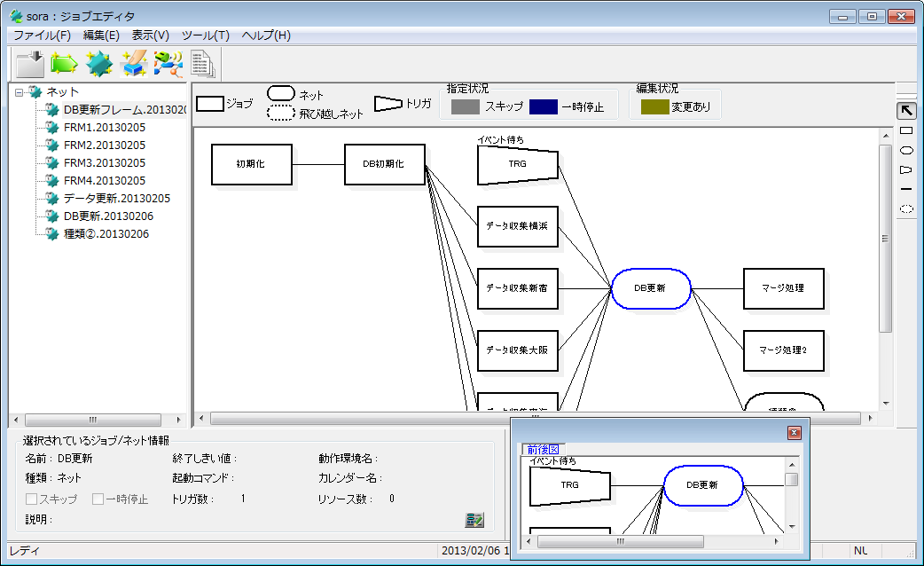Click the レディ status text
The height and width of the screenshot is (566, 924).
coord(25,551)
